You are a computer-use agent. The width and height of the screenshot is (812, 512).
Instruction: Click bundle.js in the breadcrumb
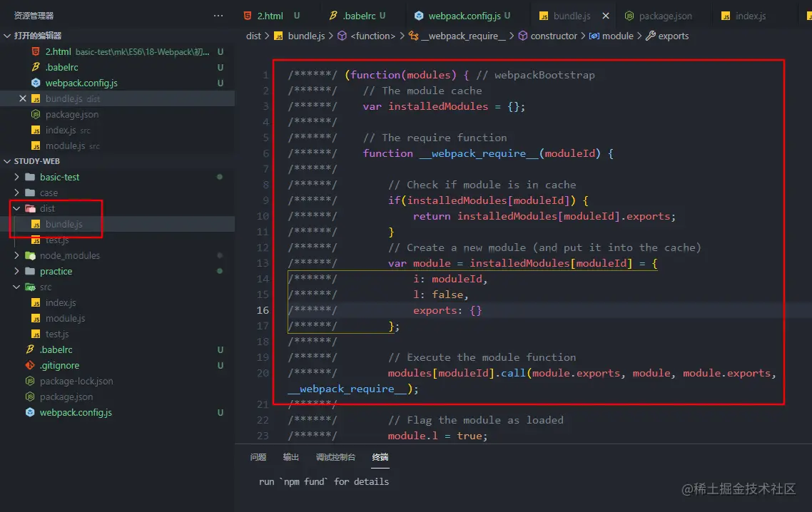point(306,36)
